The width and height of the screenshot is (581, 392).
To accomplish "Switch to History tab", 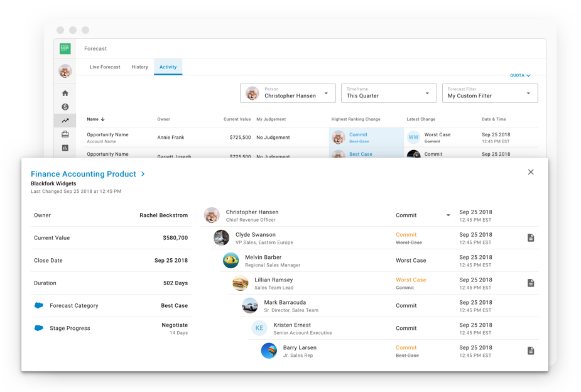I will (x=139, y=67).
